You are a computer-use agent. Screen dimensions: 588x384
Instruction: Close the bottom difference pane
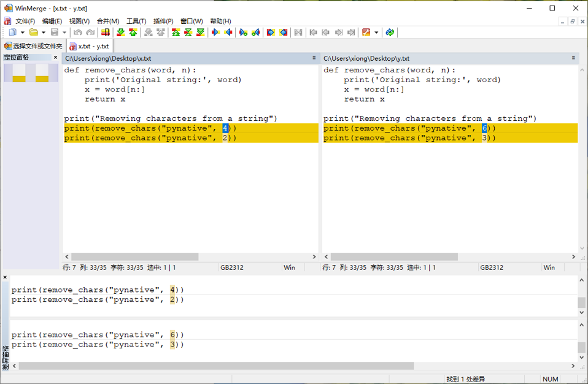tap(5, 277)
